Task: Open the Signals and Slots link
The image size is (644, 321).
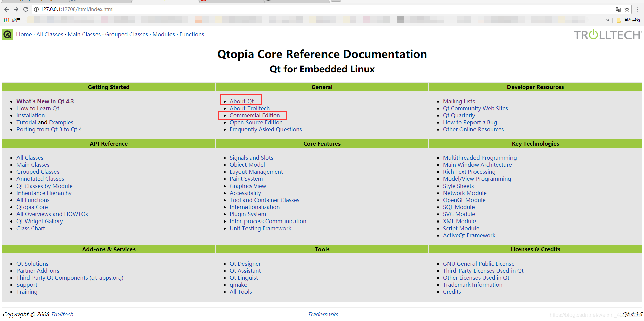Action: pyautogui.click(x=251, y=158)
